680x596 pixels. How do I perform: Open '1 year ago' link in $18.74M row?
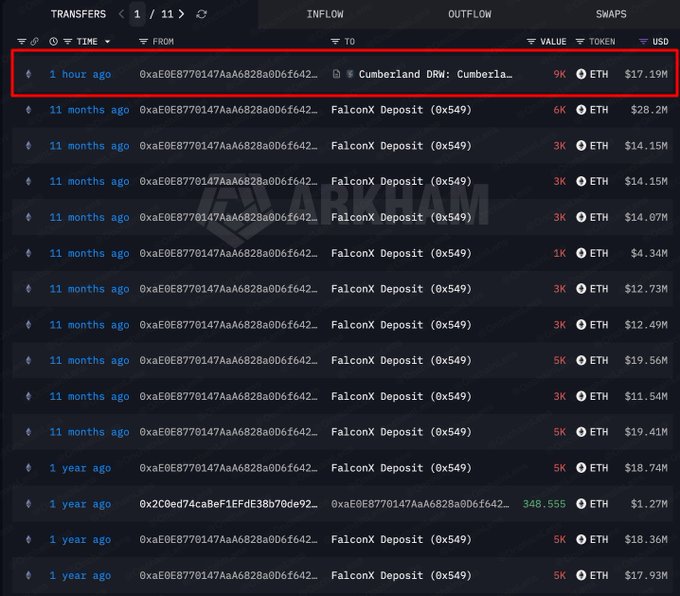[80, 468]
